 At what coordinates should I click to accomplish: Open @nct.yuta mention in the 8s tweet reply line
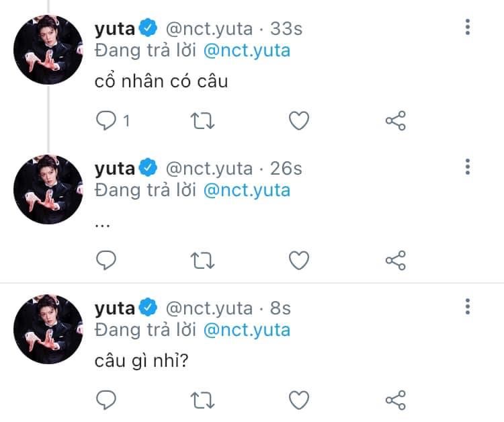click(x=246, y=330)
